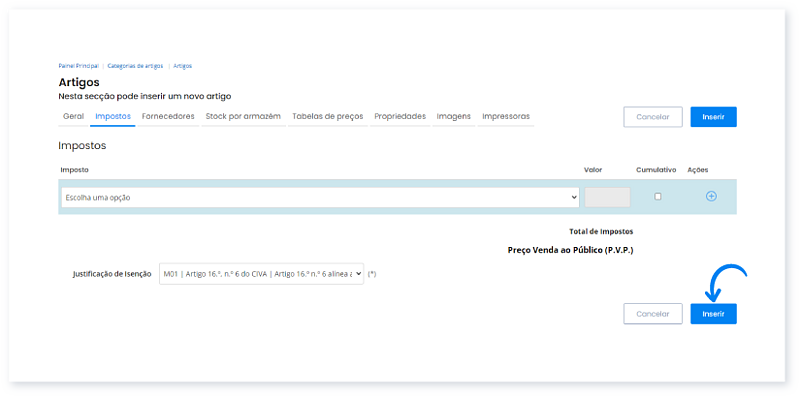Click the plus icon to add tax row

[711, 196]
